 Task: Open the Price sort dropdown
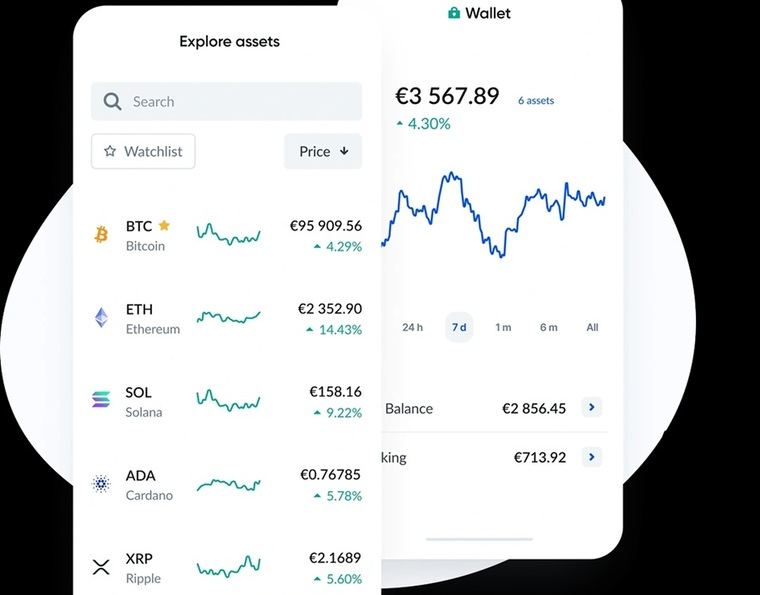[322, 151]
